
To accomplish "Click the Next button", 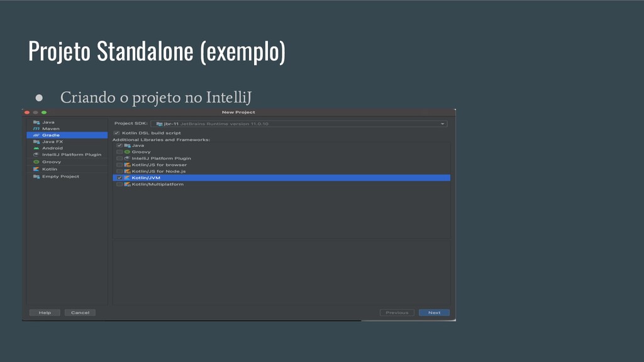I will point(434,313).
